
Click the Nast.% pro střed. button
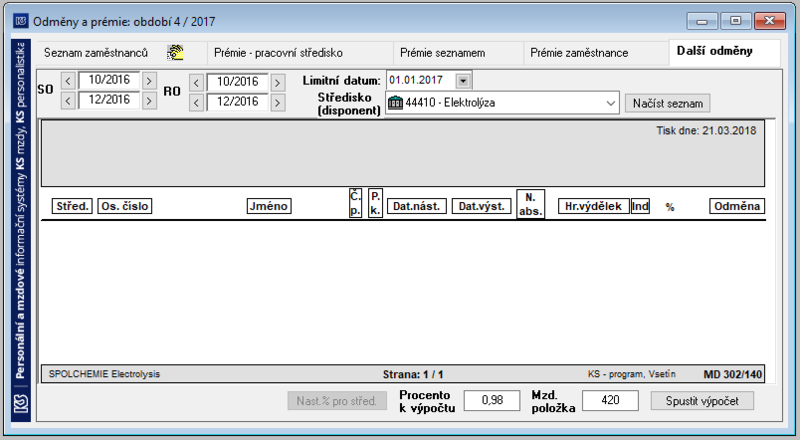(x=336, y=401)
